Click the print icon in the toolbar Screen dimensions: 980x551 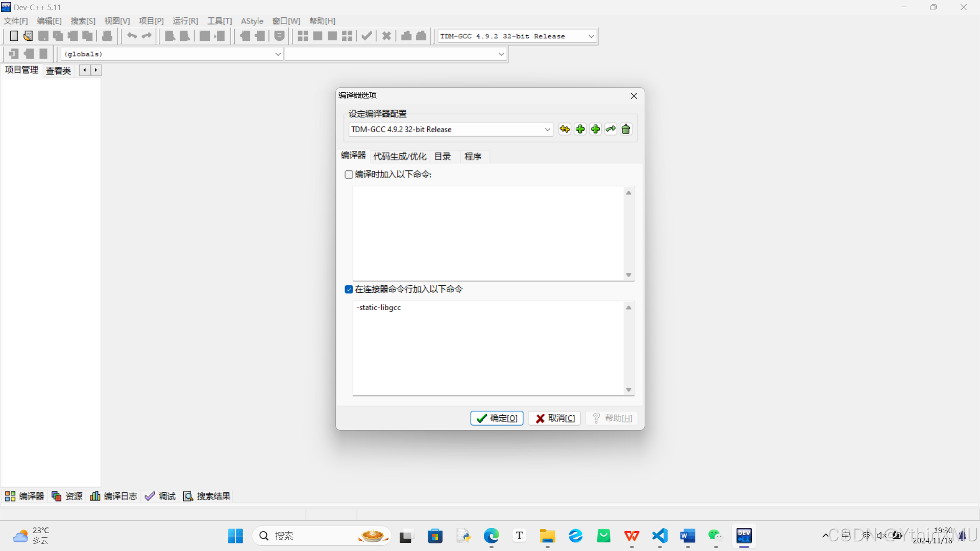(x=107, y=36)
